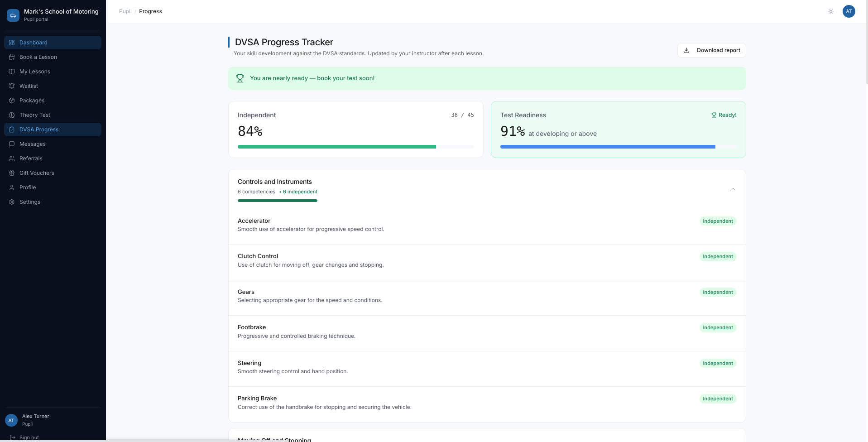Click the Independent badge for Steering
The height and width of the screenshot is (442, 868).
(718, 363)
